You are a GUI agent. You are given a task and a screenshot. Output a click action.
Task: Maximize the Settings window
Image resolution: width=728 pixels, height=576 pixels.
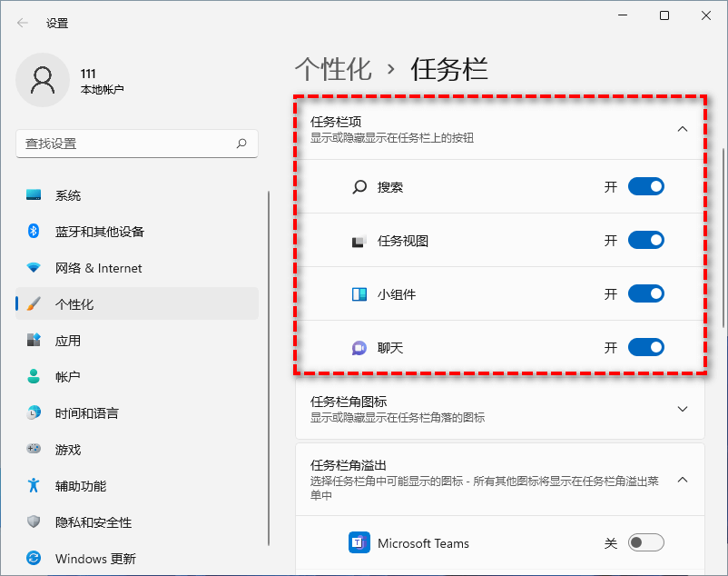(664, 15)
